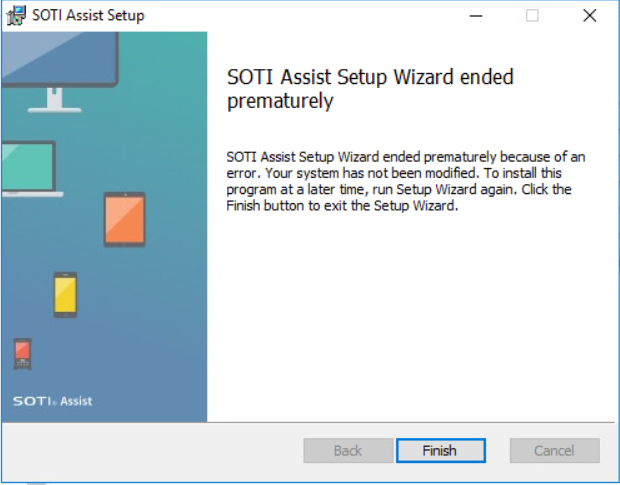Screen dimensions: 620x485
Task: Click the Finish button
Action: click(x=440, y=450)
